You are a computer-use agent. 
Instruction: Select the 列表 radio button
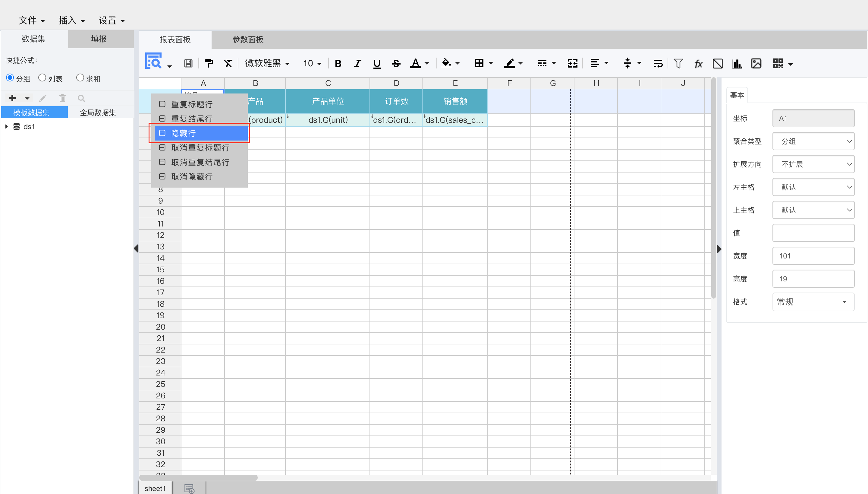pyautogui.click(x=42, y=78)
